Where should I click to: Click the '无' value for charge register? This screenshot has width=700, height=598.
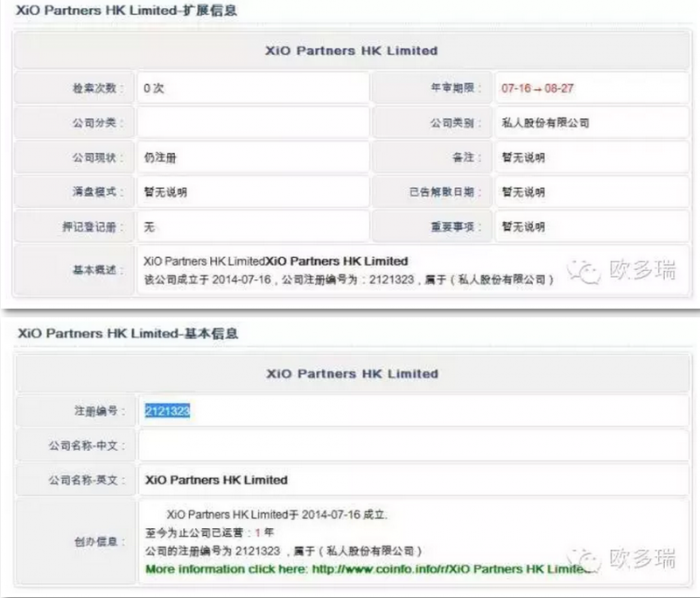click(x=149, y=227)
